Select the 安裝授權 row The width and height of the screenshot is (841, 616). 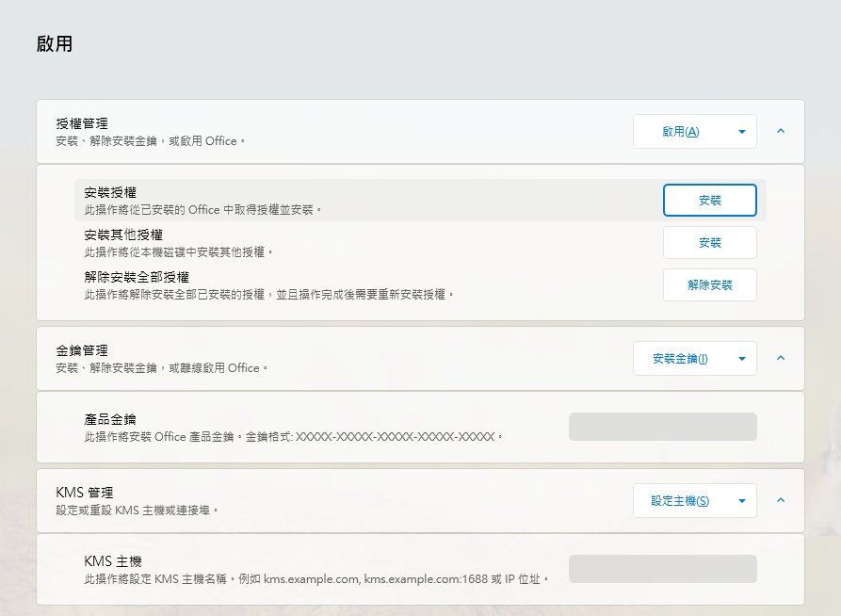click(x=420, y=200)
